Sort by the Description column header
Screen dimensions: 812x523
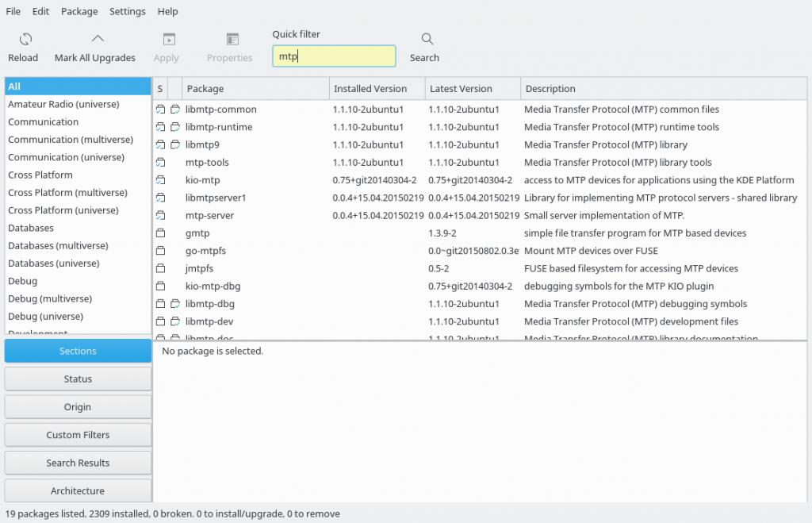(x=550, y=89)
